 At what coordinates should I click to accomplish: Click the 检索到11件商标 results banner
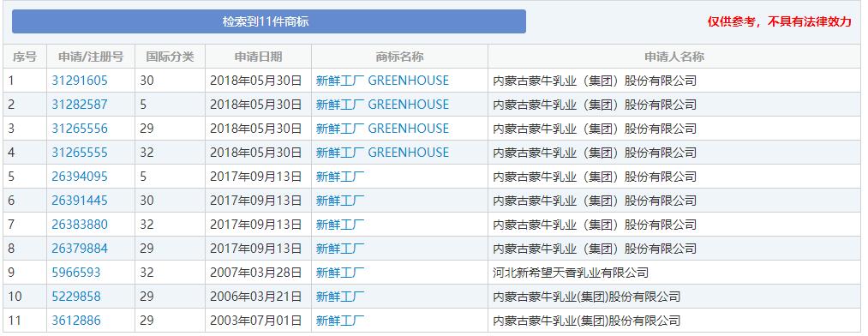pos(269,21)
